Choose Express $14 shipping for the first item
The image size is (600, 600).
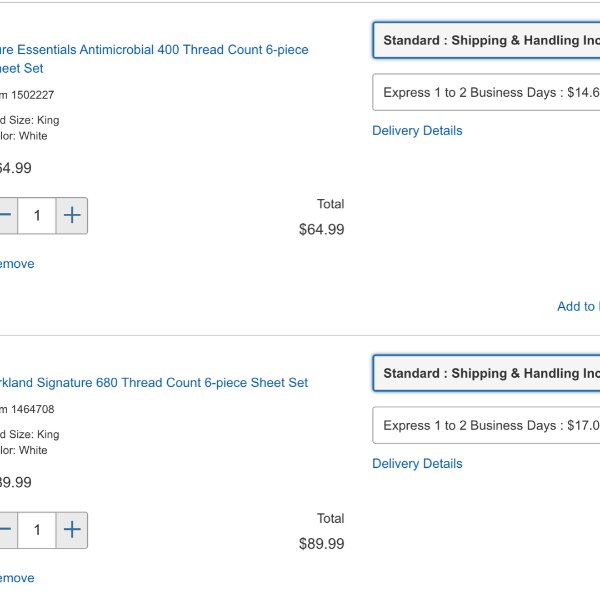click(486, 92)
